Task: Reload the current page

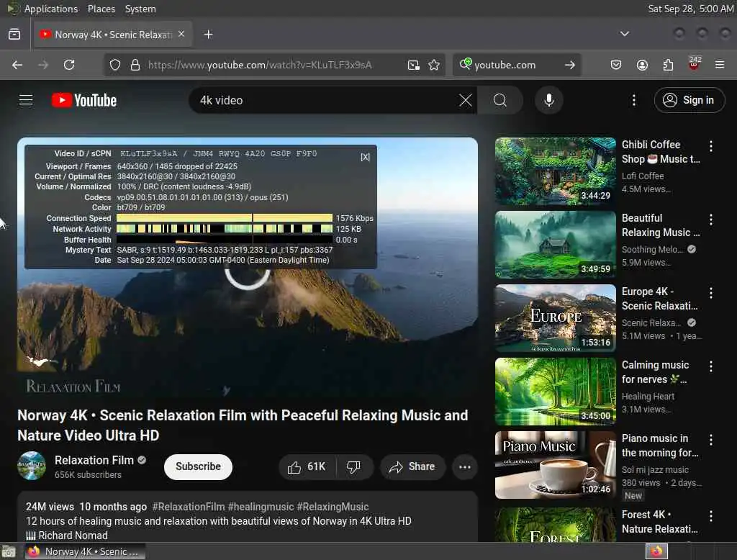Action: point(69,65)
